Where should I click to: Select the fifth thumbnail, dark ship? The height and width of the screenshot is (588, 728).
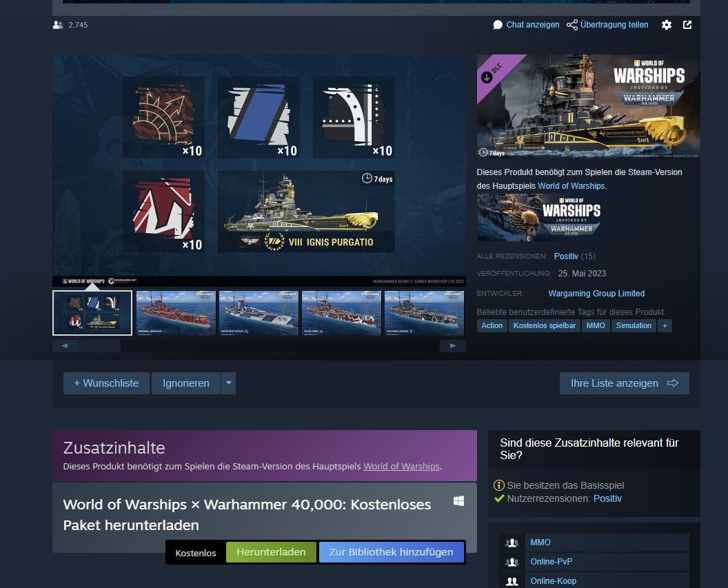click(x=425, y=313)
